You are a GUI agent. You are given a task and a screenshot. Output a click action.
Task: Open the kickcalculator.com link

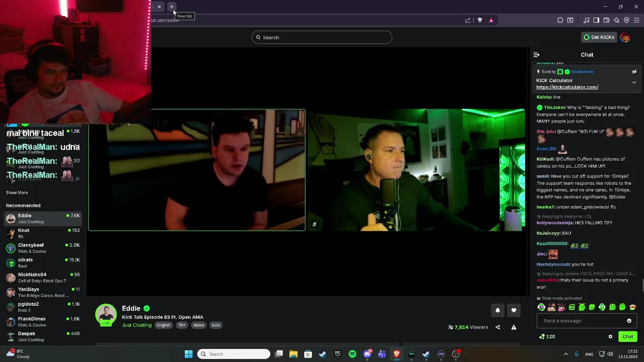pyautogui.click(x=567, y=87)
